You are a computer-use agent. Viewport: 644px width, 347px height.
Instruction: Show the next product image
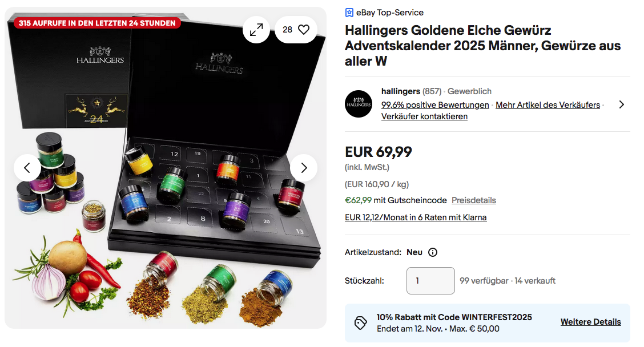click(304, 168)
